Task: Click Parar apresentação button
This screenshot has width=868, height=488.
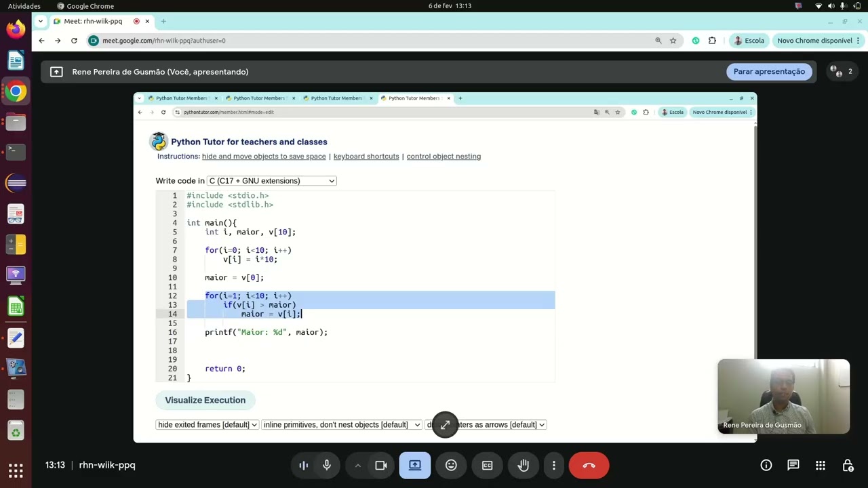Action: (769, 71)
